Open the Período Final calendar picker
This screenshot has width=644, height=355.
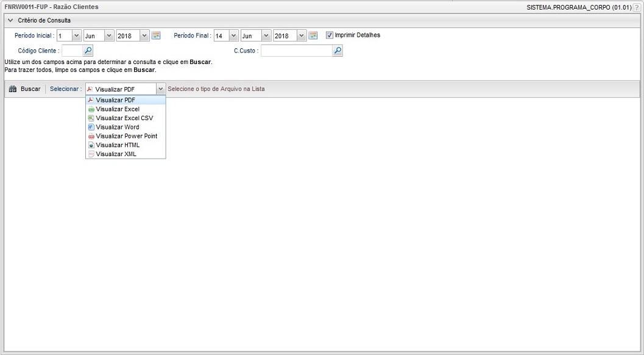click(x=313, y=36)
